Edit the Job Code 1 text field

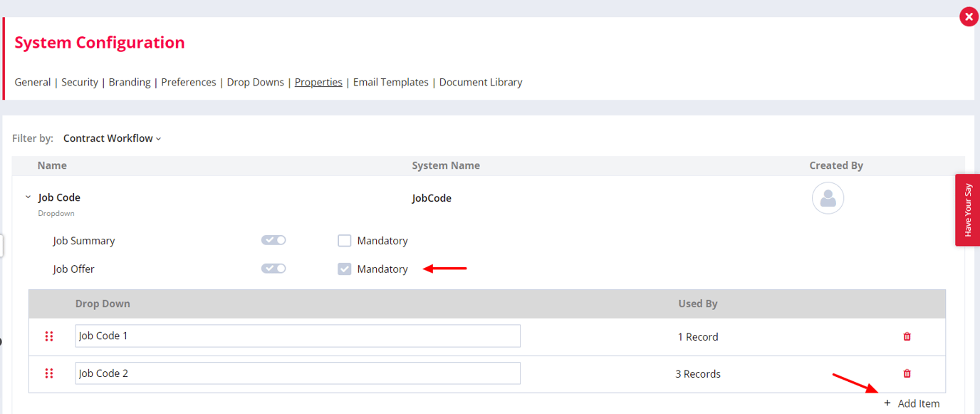point(297,336)
